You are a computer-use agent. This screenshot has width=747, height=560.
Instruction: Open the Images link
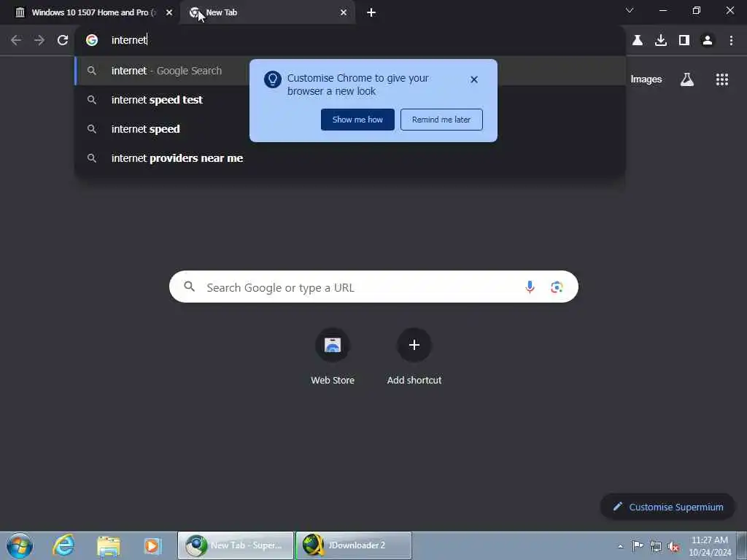(646, 79)
